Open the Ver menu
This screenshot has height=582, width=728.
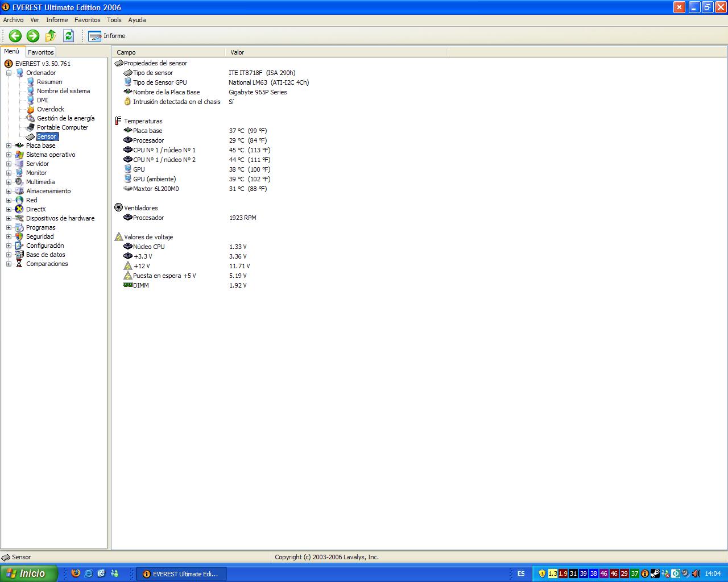tap(35, 20)
